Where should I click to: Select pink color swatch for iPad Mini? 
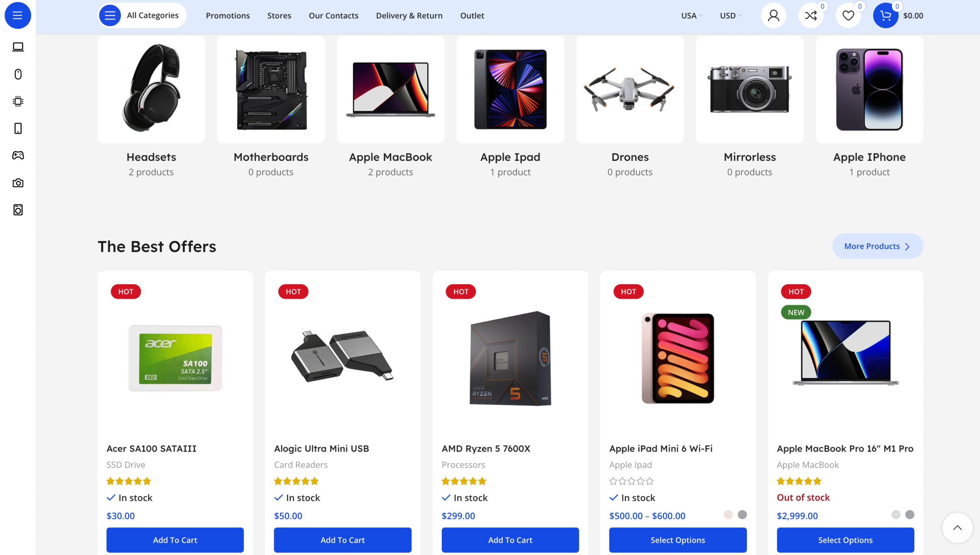(728, 514)
